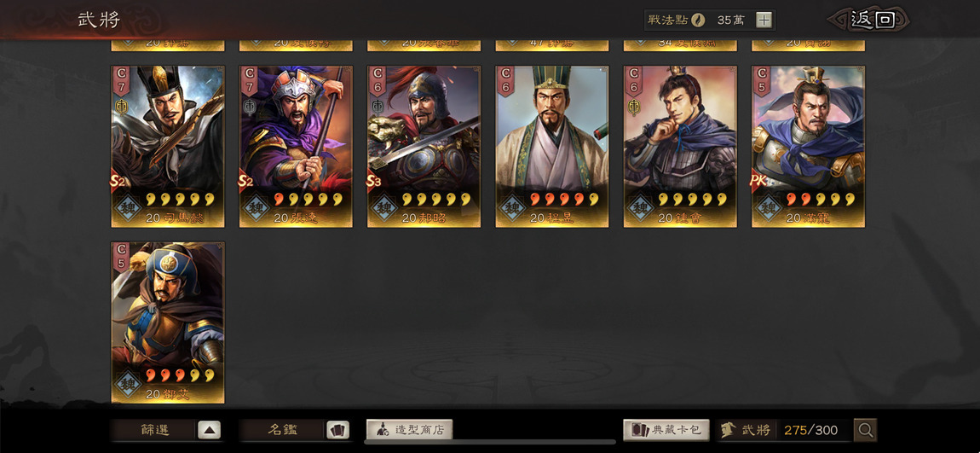Click the cards icon beside 名鑑

[337, 431]
